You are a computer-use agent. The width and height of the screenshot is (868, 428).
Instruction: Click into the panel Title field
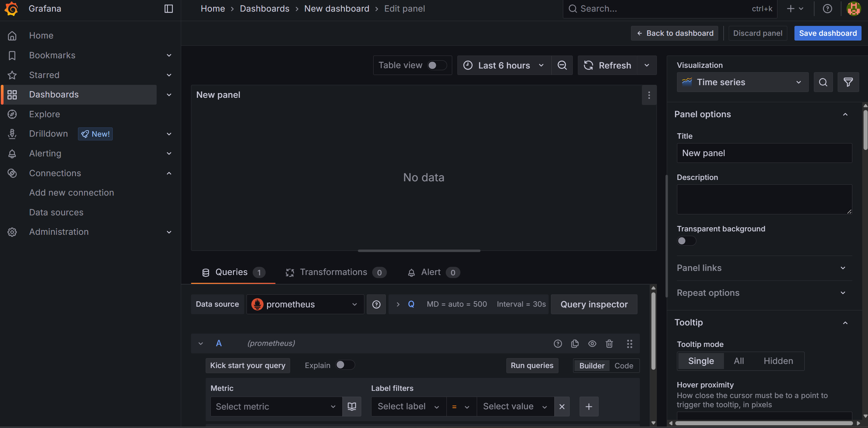764,153
